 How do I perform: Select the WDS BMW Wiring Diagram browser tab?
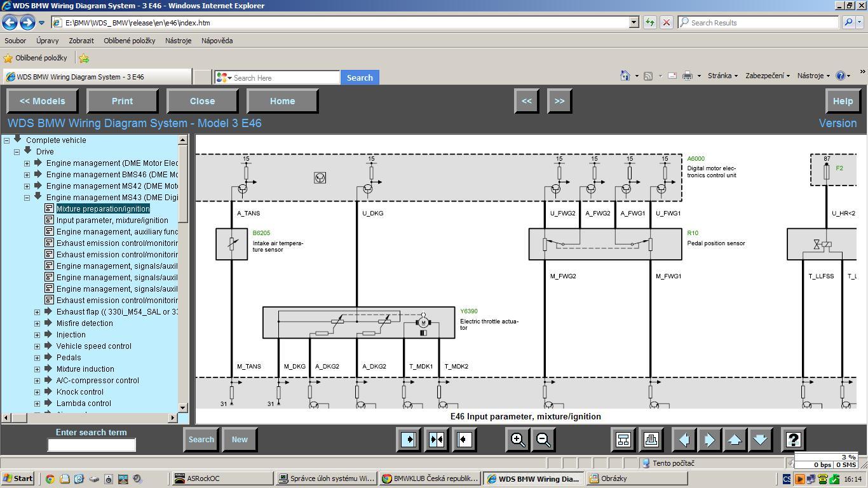97,77
